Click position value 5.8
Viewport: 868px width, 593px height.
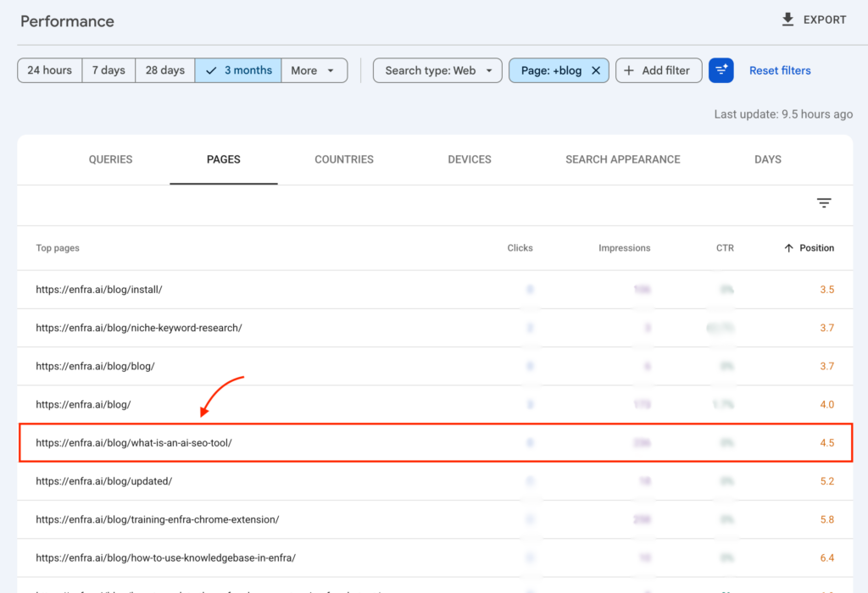[x=827, y=519]
